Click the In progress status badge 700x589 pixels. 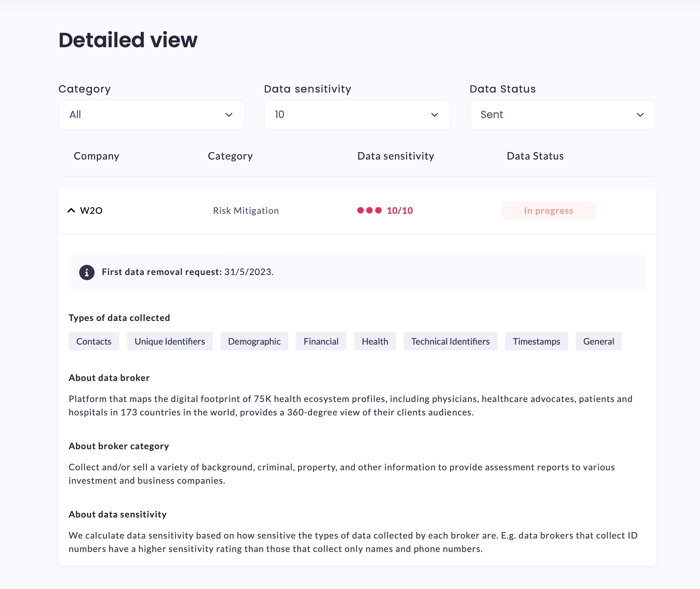click(548, 210)
